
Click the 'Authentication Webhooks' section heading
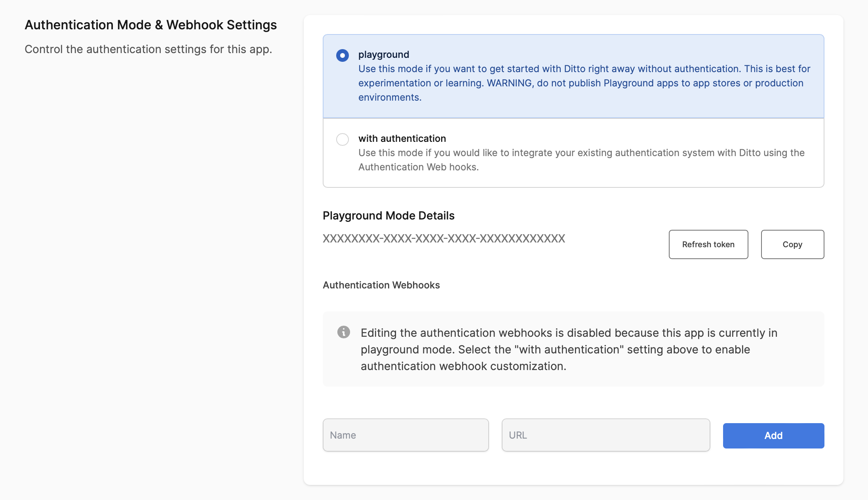pos(381,285)
